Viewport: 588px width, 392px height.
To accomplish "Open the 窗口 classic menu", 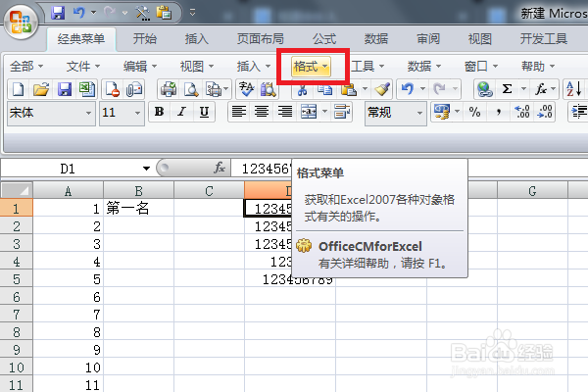I will (x=481, y=67).
